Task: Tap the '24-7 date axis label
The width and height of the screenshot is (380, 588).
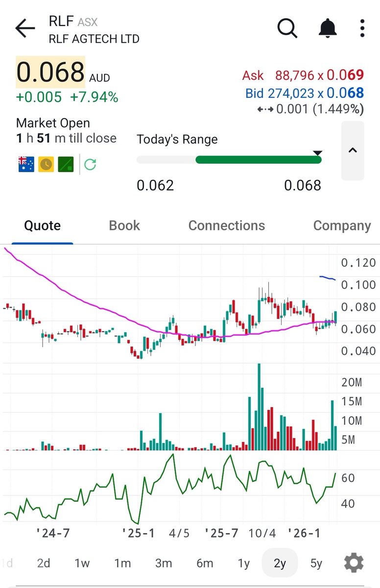Action: pos(53,533)
